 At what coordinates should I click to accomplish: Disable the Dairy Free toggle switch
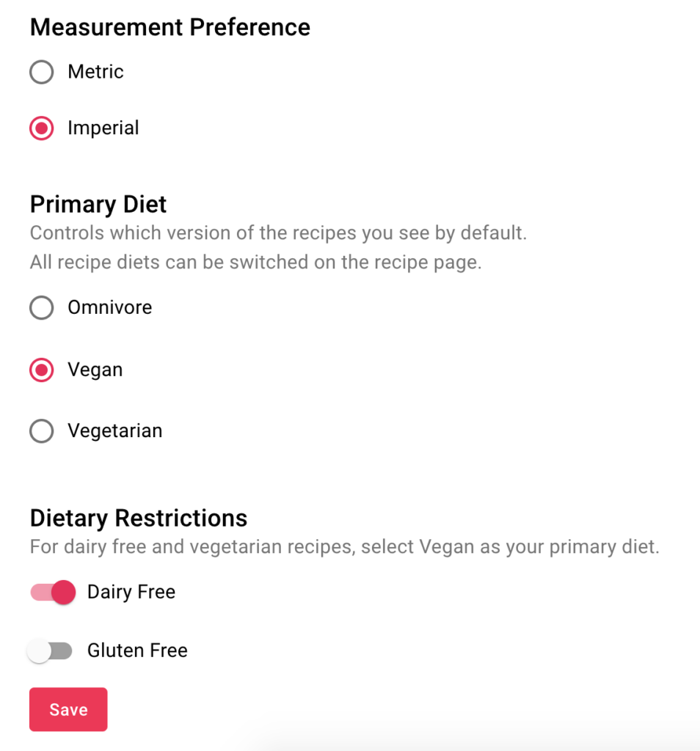click(53, 593)
